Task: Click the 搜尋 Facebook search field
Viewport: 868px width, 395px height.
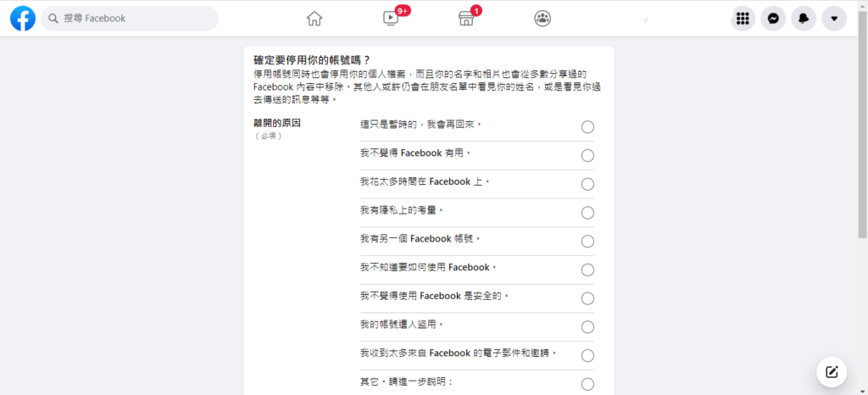Action: pos(130,19)
